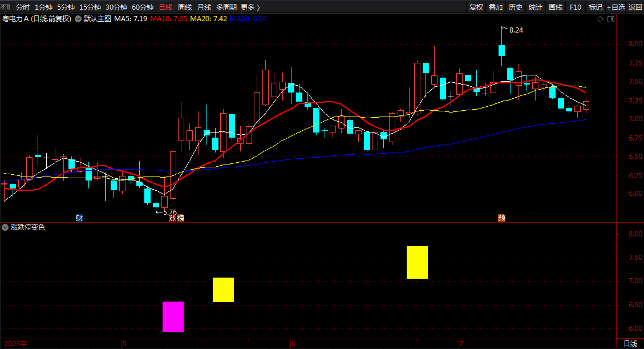Expand 更多 period options
Screen dimensions: 644x349
(250, 7)
